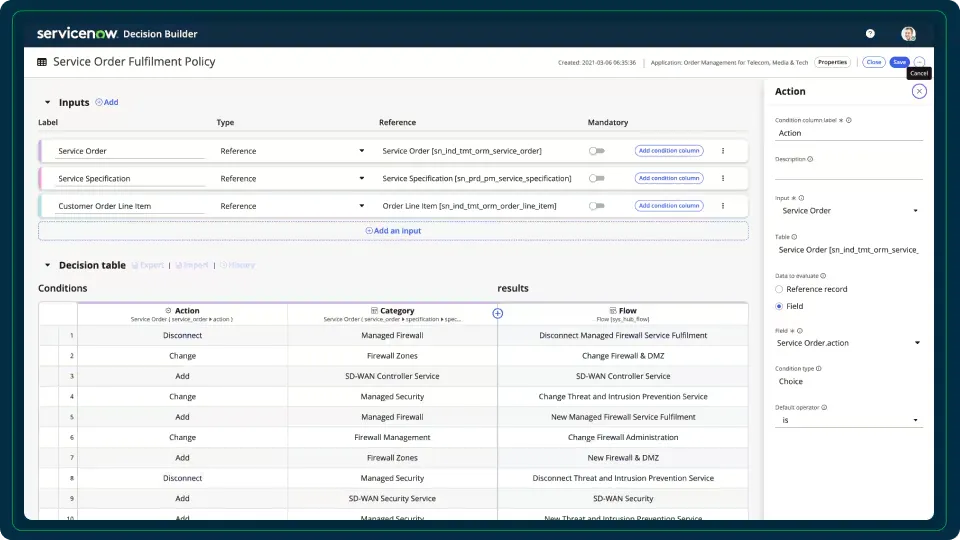Open the user avatar profile menu

coord(909,34)
